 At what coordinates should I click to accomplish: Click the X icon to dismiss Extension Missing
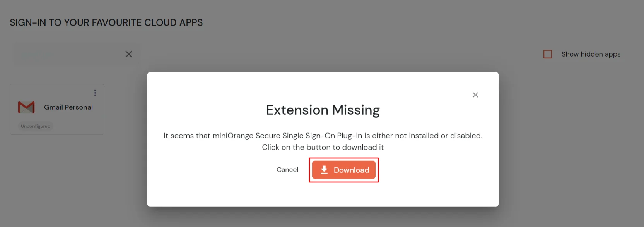click(475, 95)
